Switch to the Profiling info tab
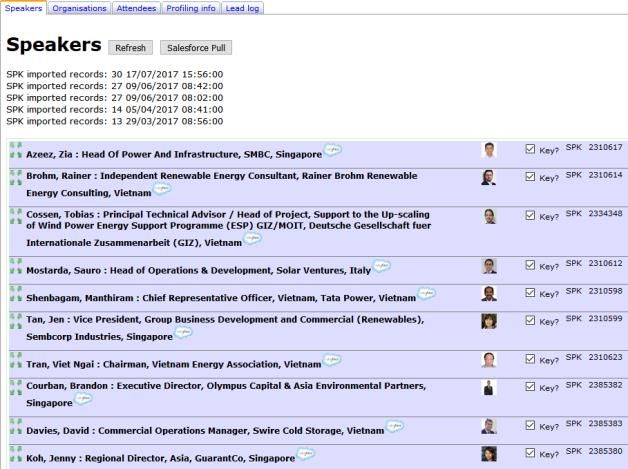 click(x=191, y=8)
